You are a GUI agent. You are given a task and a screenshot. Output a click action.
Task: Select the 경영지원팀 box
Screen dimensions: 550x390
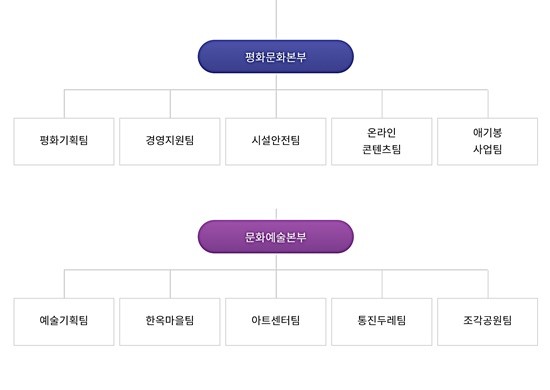coord(170,141)
